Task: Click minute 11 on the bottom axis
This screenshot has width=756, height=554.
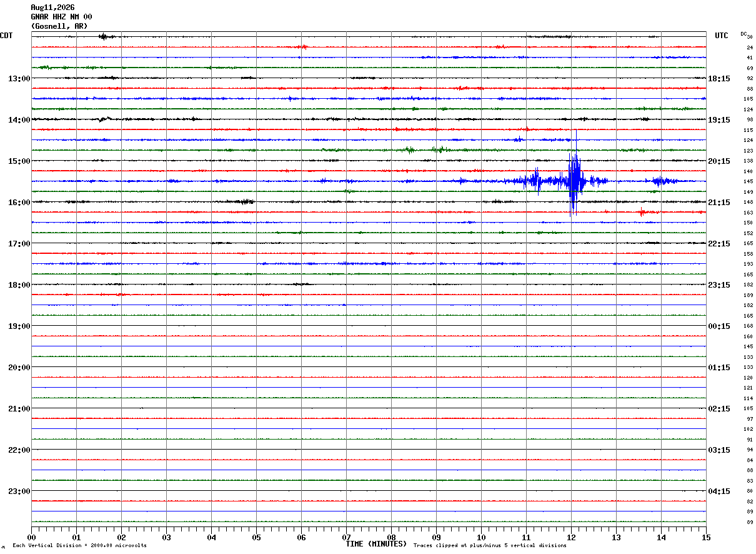Action: [526, 537]
